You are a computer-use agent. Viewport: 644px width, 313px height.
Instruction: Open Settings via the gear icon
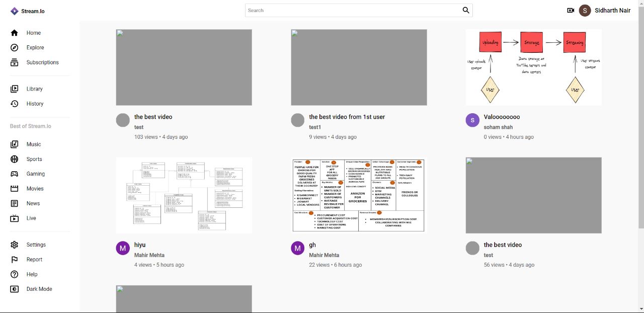pos(14,245)
